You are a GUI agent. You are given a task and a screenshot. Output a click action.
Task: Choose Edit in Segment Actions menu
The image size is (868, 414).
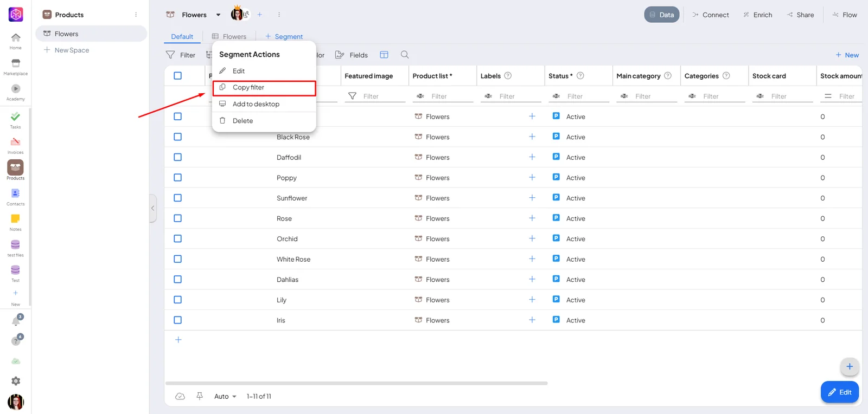point(264,71)
